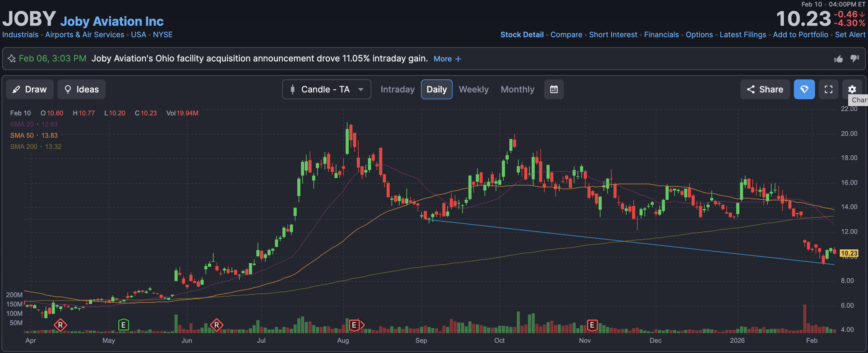The height and width of the screenshot is (353, 868).
Task: Click the thumbs up icon on news banner
Action: pos(838,59)
